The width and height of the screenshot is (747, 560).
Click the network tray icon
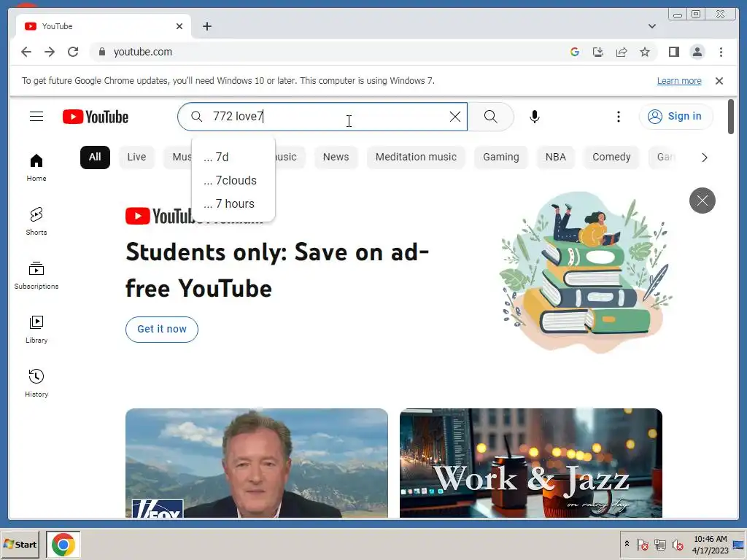pos(659,544)
